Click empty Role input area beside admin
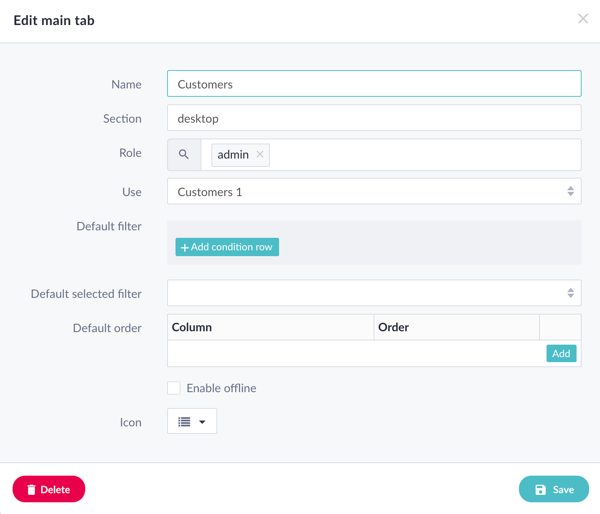The image size is (600, 514). [x=420, y=155]
